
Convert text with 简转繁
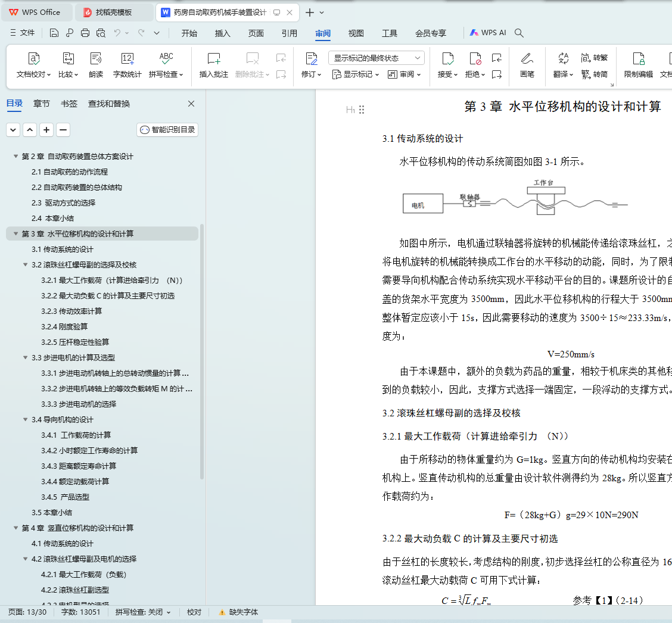[x=595, y=57]
